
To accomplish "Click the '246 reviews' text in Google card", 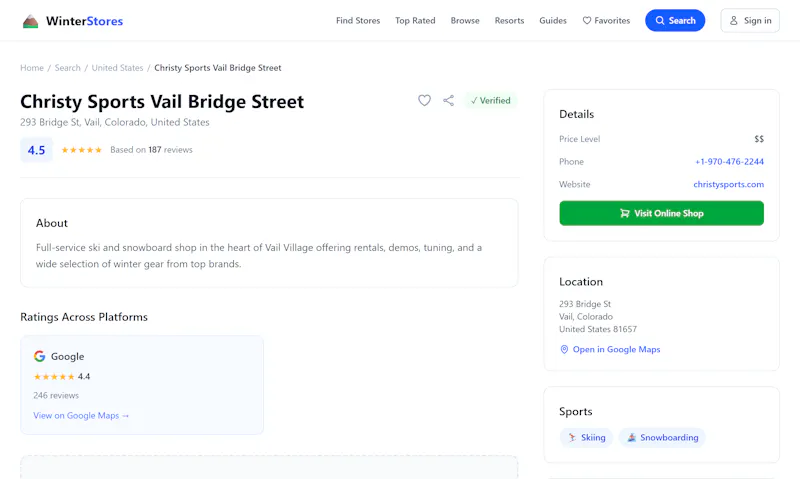I will tap(56, 395).
